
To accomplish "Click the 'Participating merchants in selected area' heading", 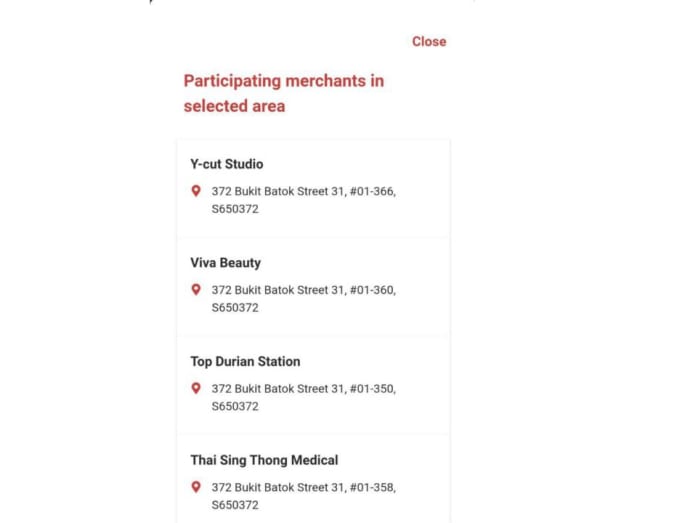I will coord(283,93).
